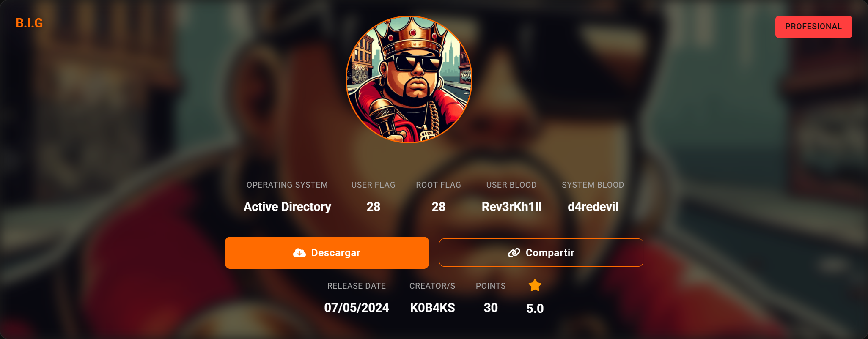Click the USER BLOOD label
Screen dimensions: 868x339
pos(511,185)
